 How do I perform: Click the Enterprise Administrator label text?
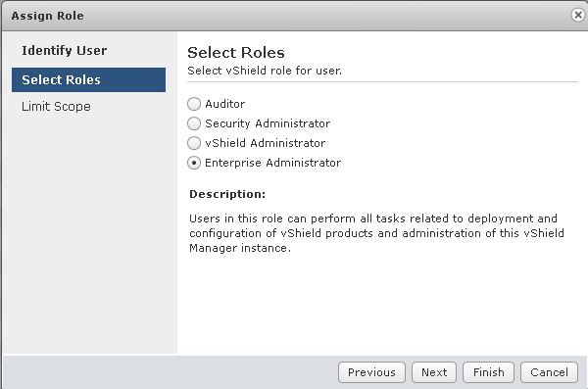tap(273, 163)
